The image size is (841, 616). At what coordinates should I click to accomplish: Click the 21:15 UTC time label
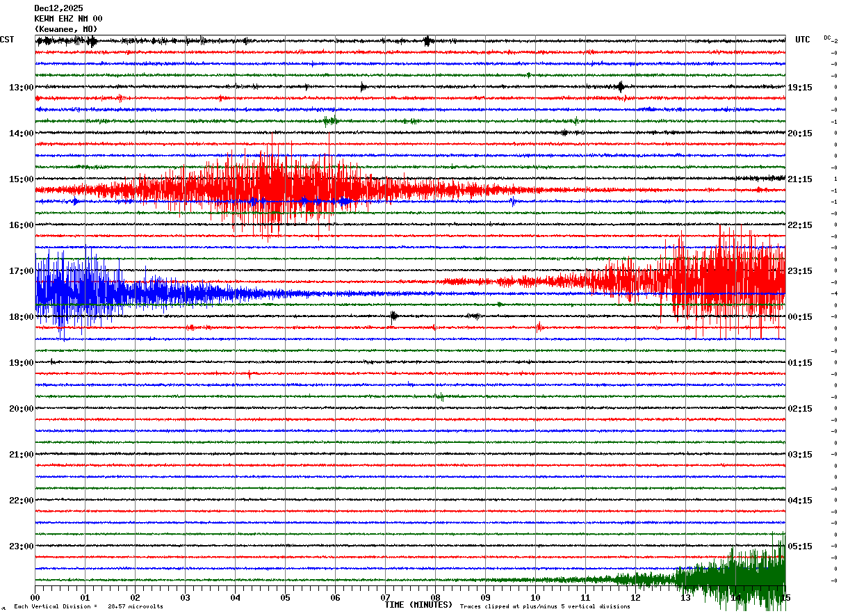coord(800,179)
